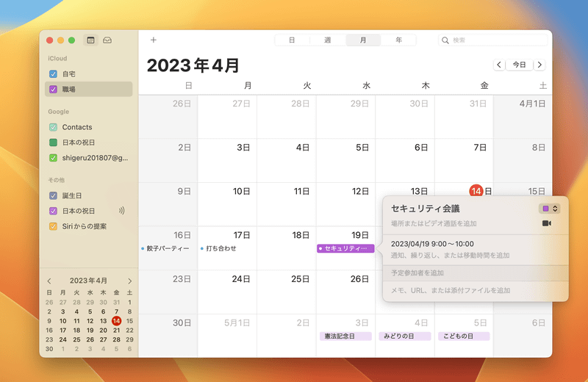Select the 憲法記念日 holiday
The image size is (588, 382).
345,336
